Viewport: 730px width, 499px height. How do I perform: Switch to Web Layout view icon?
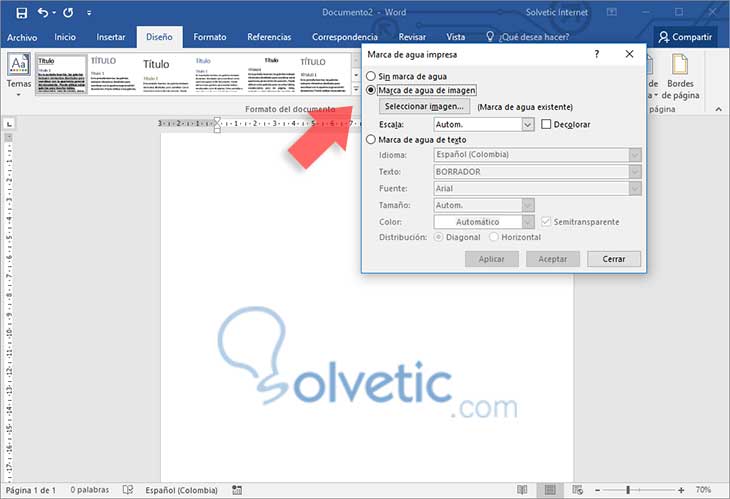coord(577,490)
